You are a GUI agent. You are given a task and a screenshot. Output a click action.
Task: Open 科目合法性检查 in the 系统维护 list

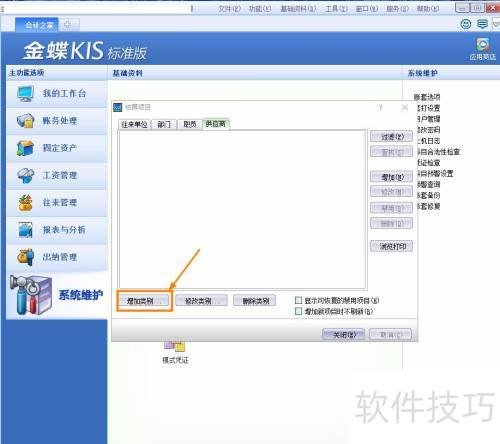point(439,152)
